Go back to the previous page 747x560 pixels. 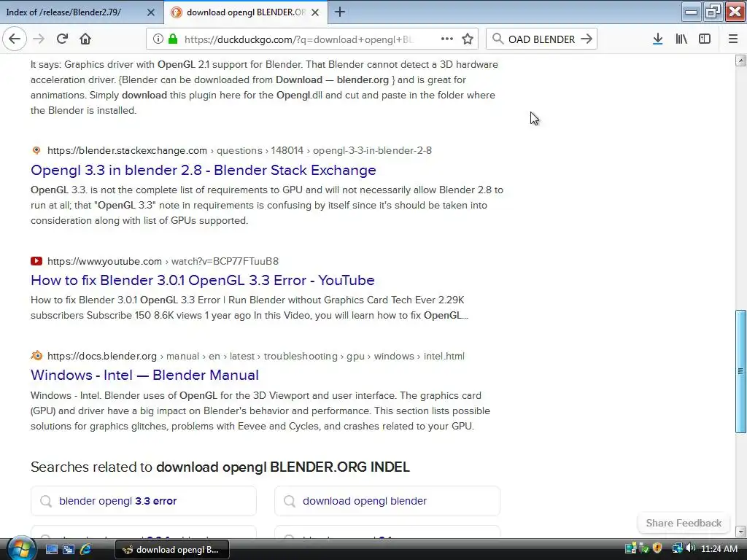pos(15,39)
